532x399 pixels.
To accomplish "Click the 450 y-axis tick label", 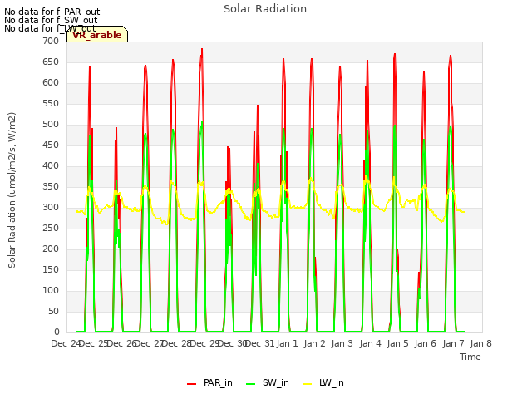I will tap(51, 145).
